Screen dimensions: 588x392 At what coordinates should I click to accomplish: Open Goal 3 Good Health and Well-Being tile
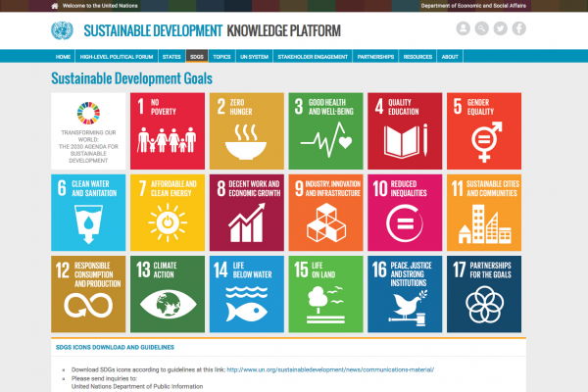pos(326,131)
